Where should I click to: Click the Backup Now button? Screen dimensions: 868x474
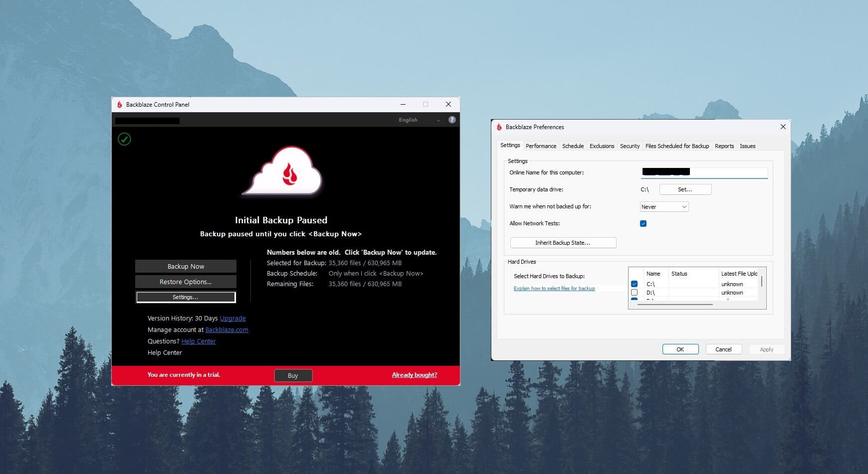click(x=186, y=266)
